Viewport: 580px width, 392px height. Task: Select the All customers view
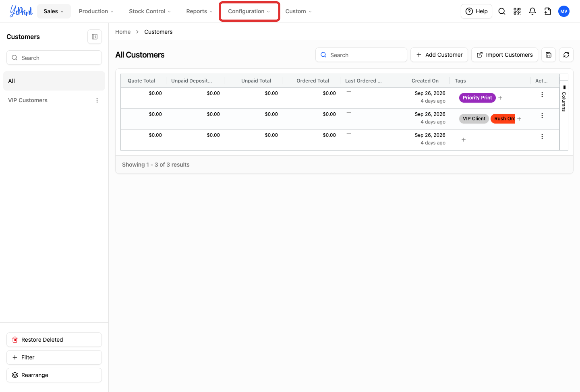point(54,81)
